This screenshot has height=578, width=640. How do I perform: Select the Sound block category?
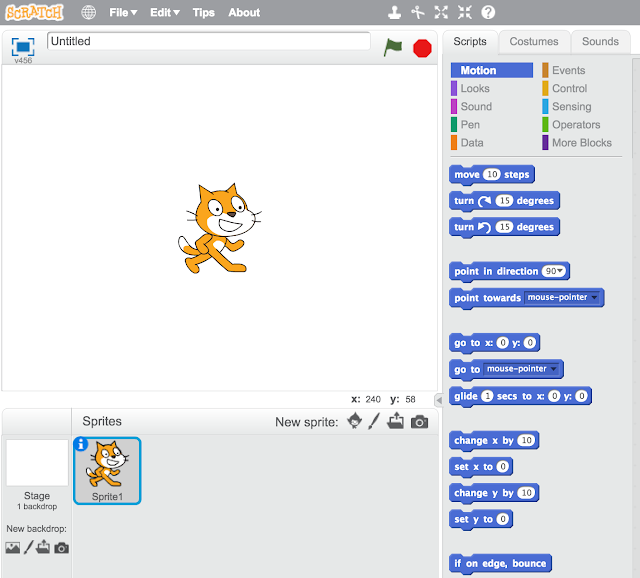[472, 107]
